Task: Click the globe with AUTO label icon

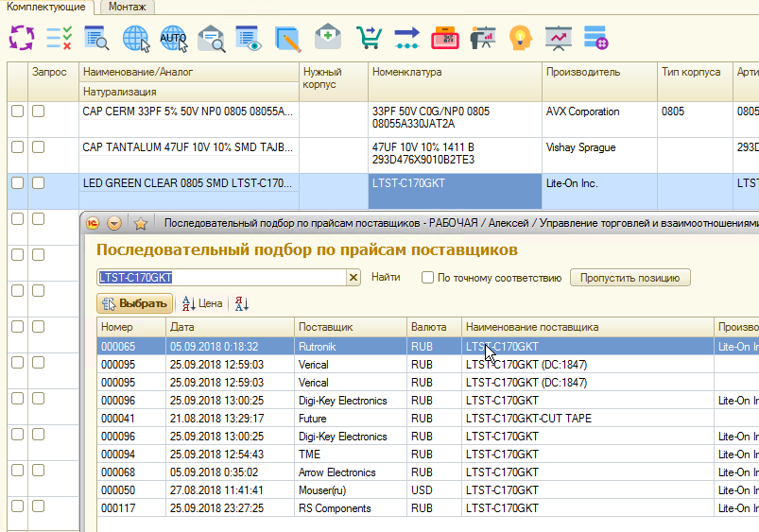Action: click(174, 38)
